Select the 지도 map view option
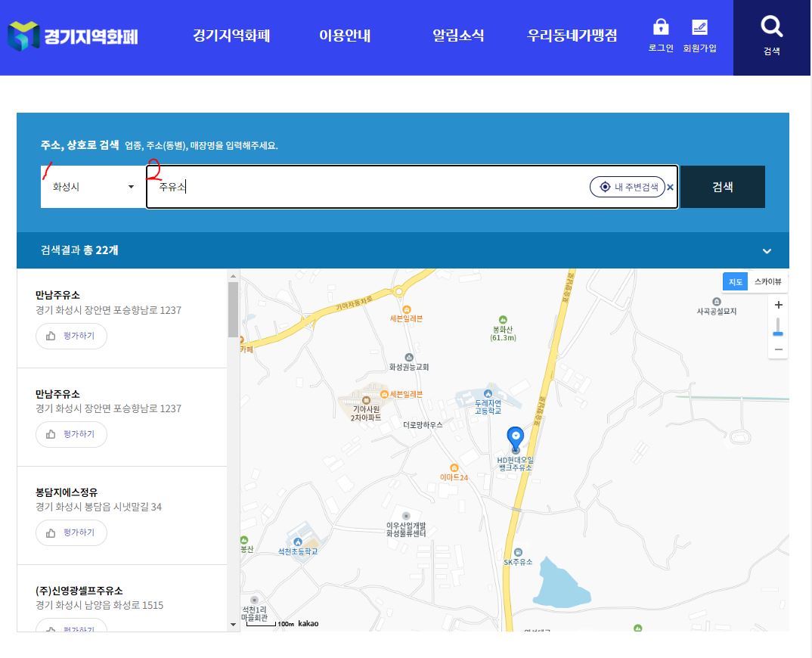This screenshot has height=658, width=812. tap(736, 281)
